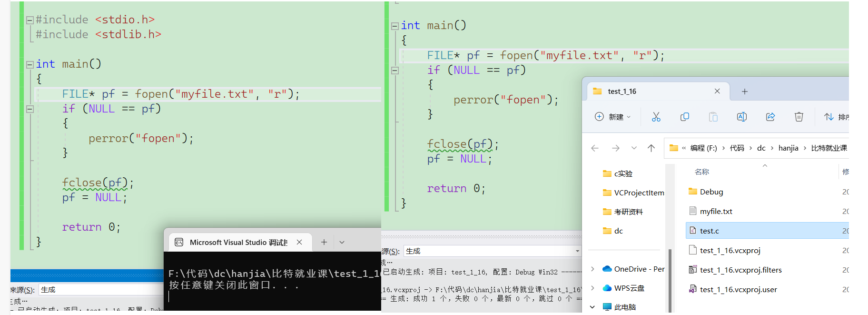868x315 pixels.
Task: Select test_1_16.vcxproj in file list
Action: [767, 251]
